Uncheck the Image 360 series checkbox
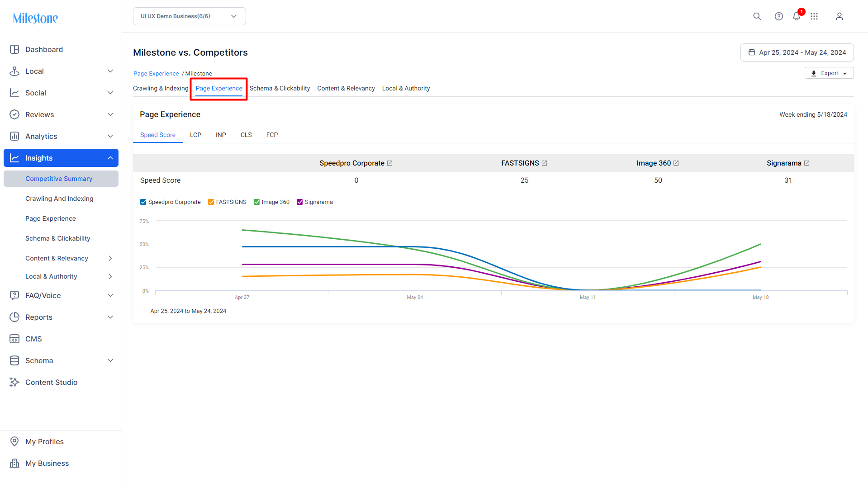The height and width of the screenshot is (488, 868). [x=257, y=202]
